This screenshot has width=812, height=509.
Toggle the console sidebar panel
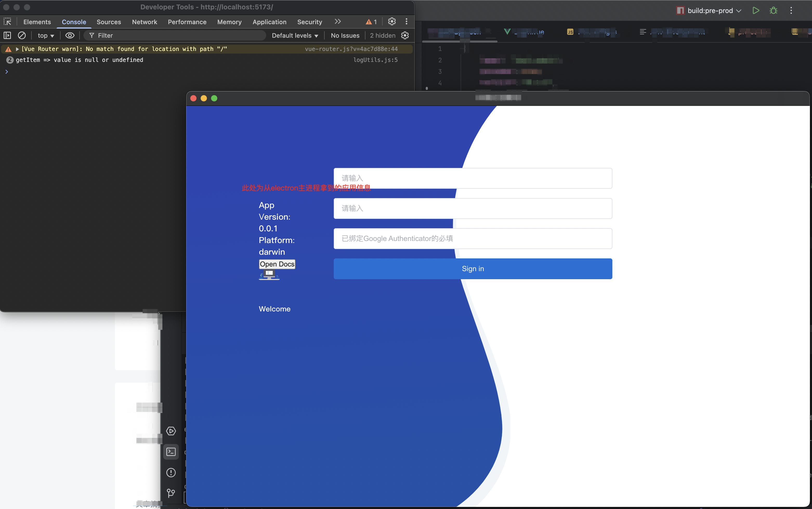tap(7, 35)
